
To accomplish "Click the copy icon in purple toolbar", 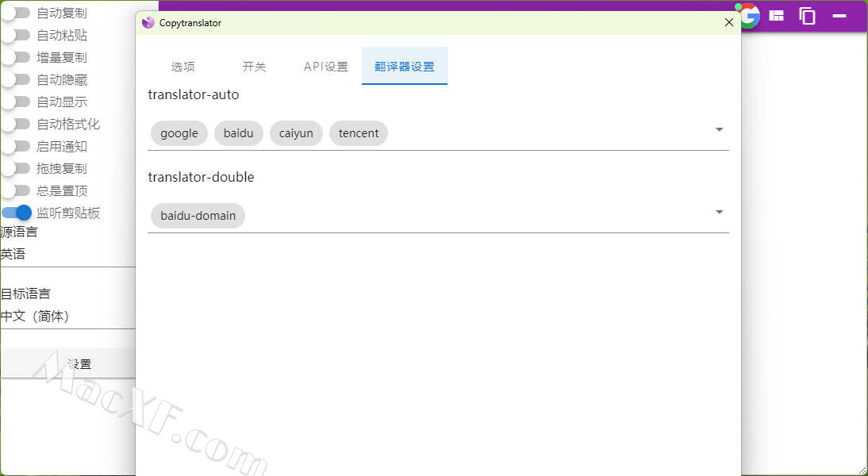I will click(x=807, y=16).
